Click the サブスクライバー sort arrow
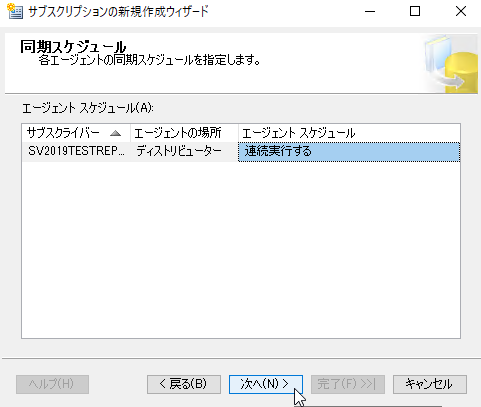481x407 pixels. 115,133
